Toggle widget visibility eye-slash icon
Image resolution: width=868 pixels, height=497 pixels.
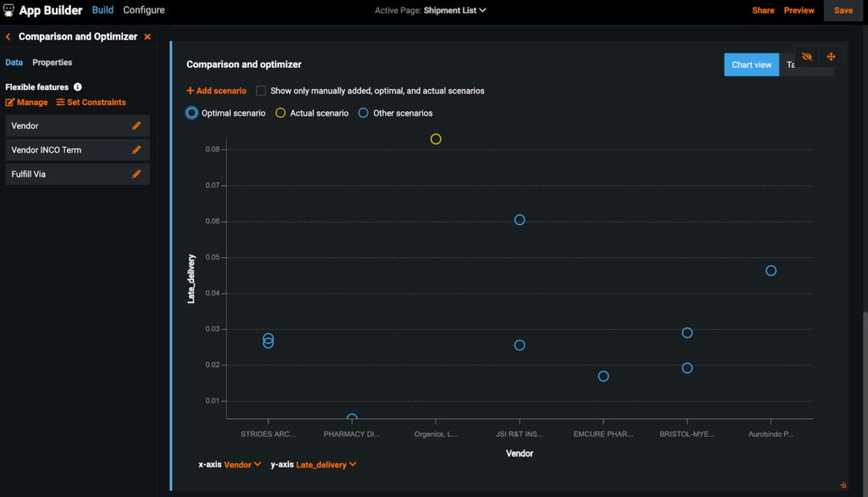tap(807, 57)
